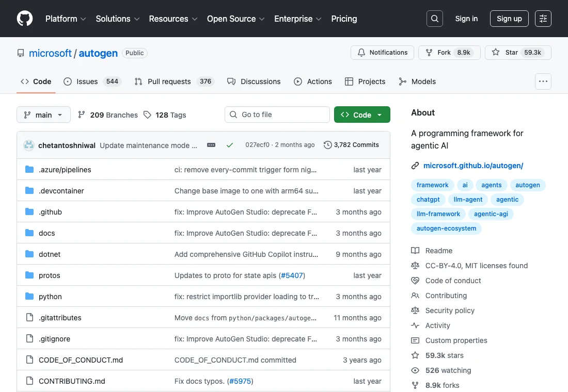View 3,782 Commits history
Viewport: 568px width, 392px height.
pyautogui.click(x=351, y=145)
